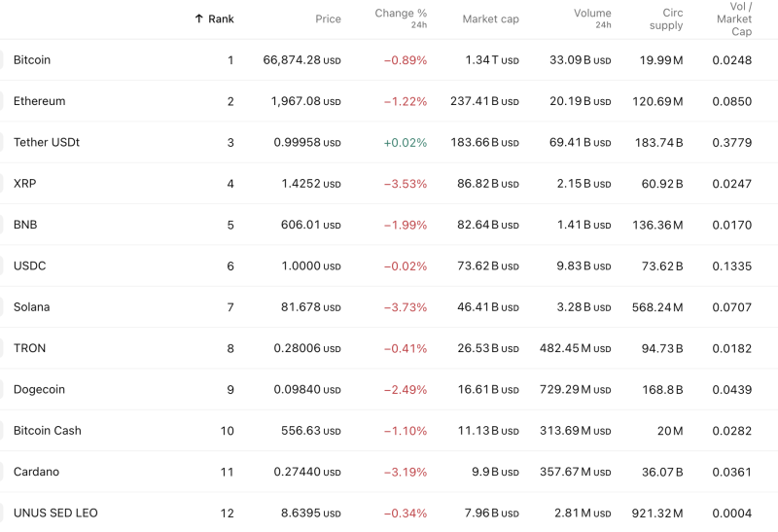Click rank number 10 for Bitcoin Cash
778x532 pixels.
228,431
